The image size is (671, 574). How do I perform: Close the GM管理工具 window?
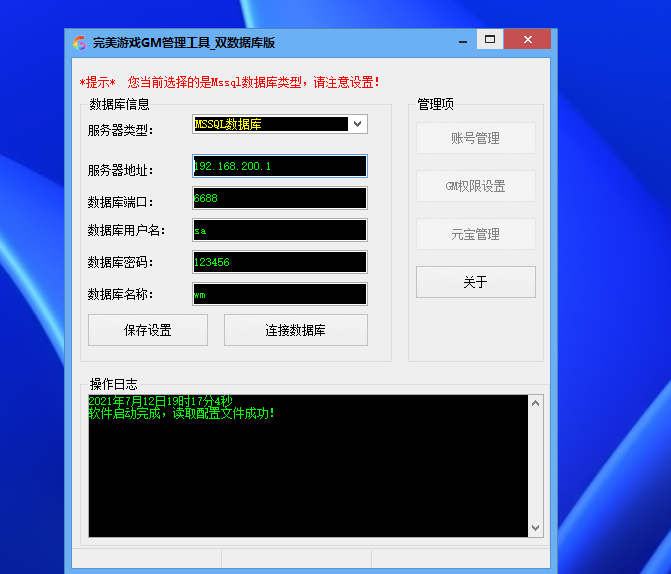point(528,39)
